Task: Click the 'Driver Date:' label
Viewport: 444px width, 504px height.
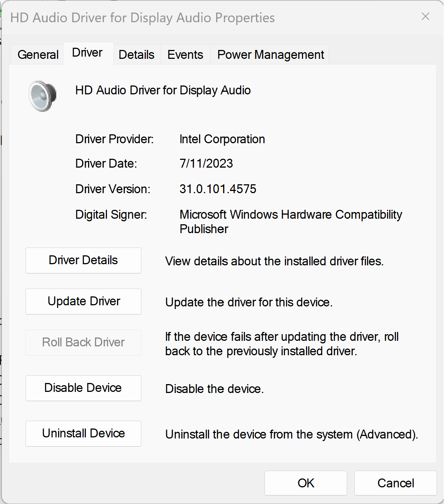Action: coord(106,164)
